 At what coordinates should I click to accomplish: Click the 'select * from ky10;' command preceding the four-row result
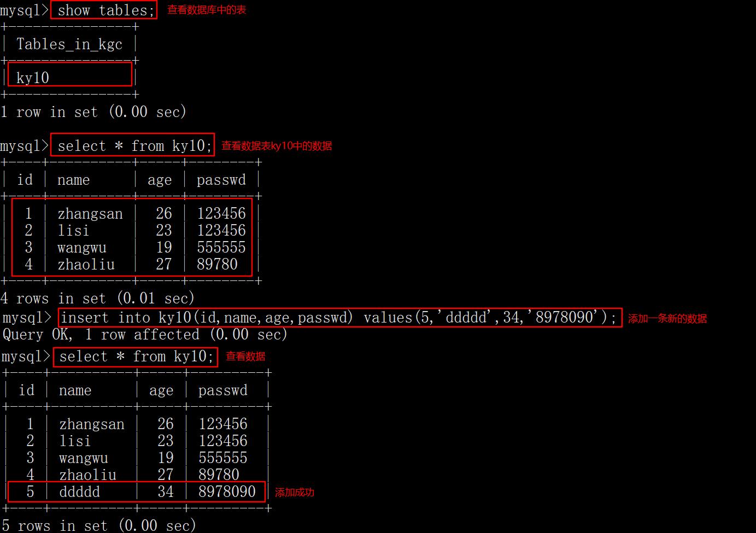pos(134,145)
